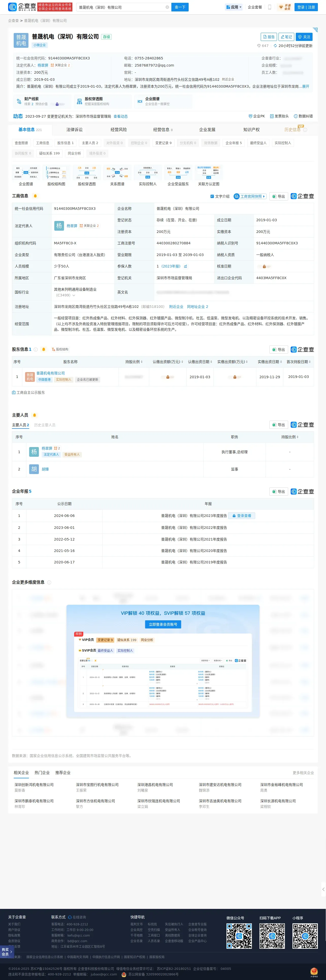Image resolution: width=326 pixels, height=980 pixels.
Task: Open the 关系图谱 thumbnail
Action: tap(117, 175)
